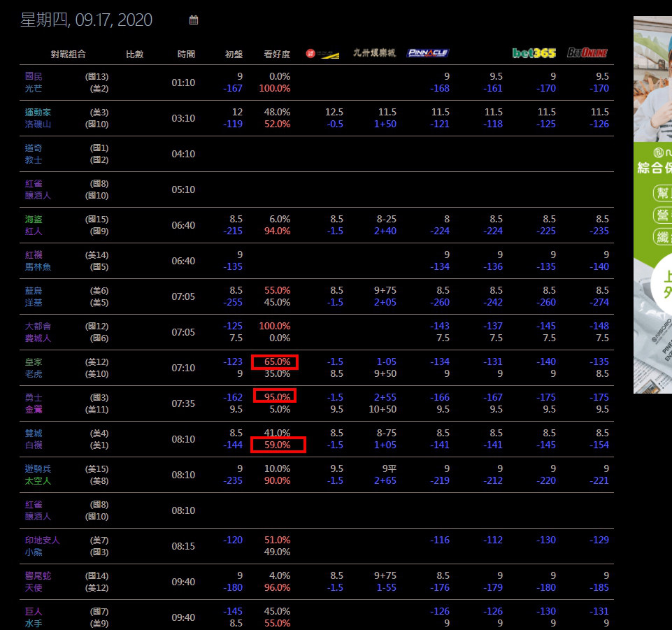Click the 01:10 game time
The image size is (672, 630).
pos(183,83)
